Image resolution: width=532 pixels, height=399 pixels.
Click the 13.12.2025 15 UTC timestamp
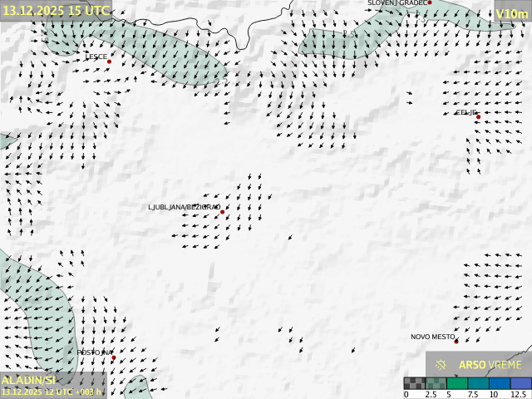coord(56,10)
